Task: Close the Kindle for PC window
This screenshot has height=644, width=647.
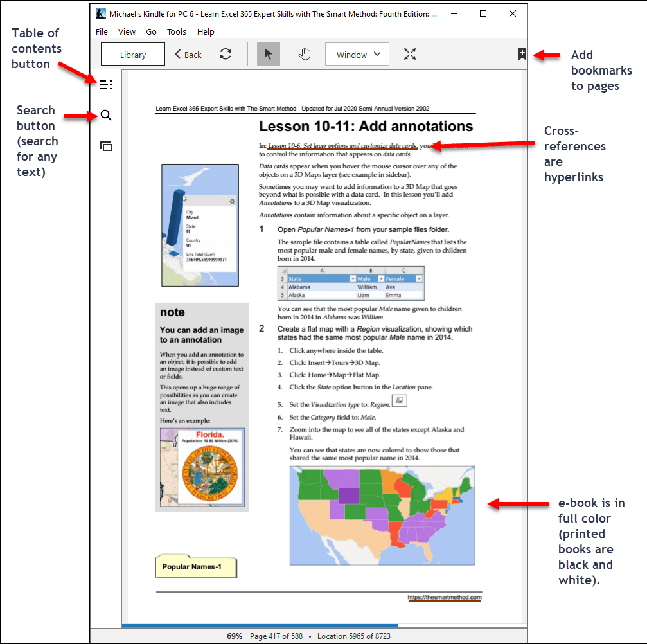Action: point(513,13)
